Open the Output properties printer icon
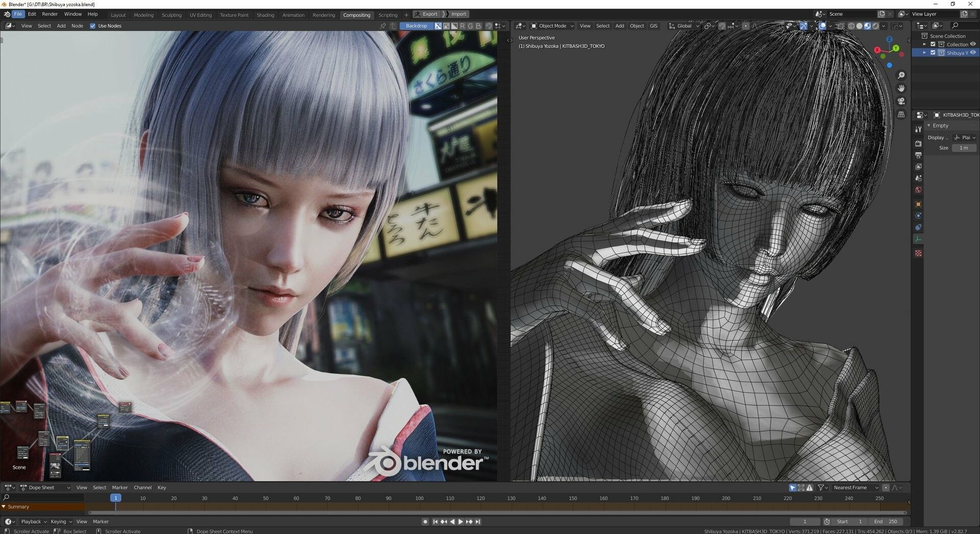This screenshot has height=534, width=980. [x=918, y=155]
